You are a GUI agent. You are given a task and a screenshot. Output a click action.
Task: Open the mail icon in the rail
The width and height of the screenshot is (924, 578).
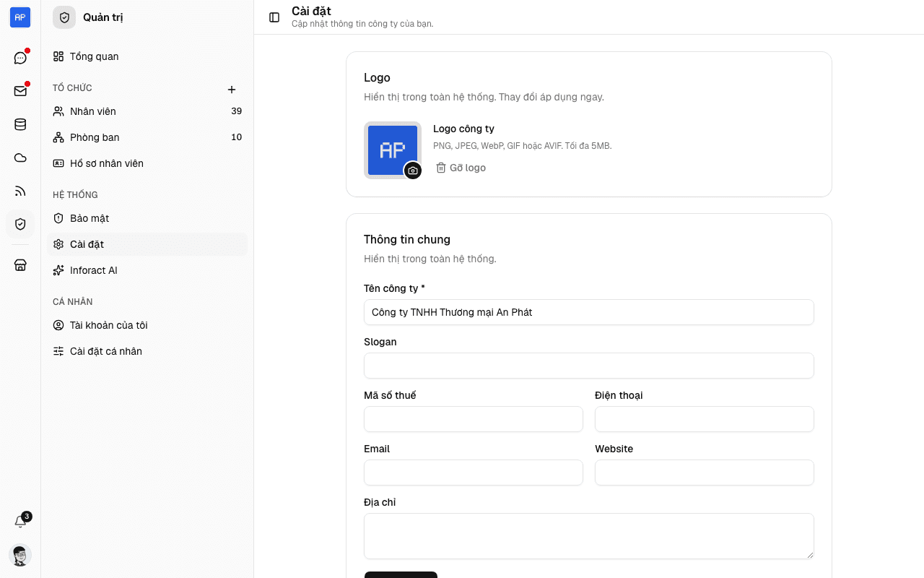tap(20, 91)
